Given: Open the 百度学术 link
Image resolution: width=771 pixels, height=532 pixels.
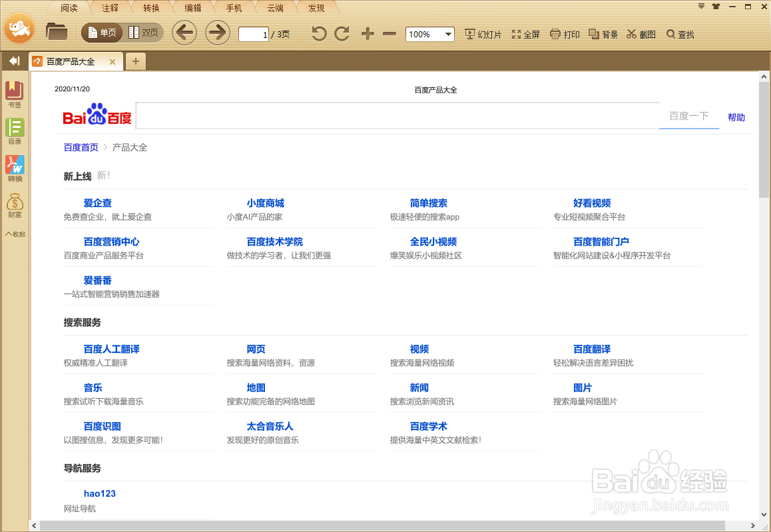Looking at the screenshot, I should pos(429,426).
